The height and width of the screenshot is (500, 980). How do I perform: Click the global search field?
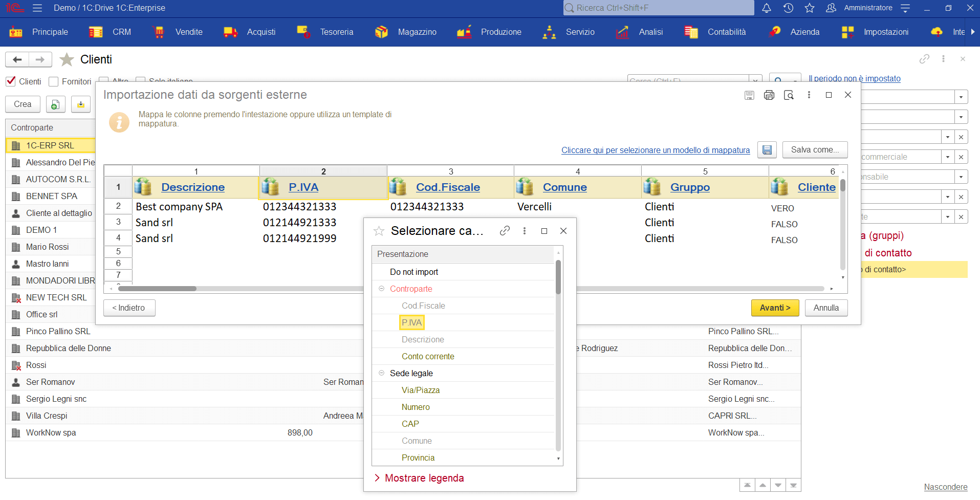tap(659, 8)
